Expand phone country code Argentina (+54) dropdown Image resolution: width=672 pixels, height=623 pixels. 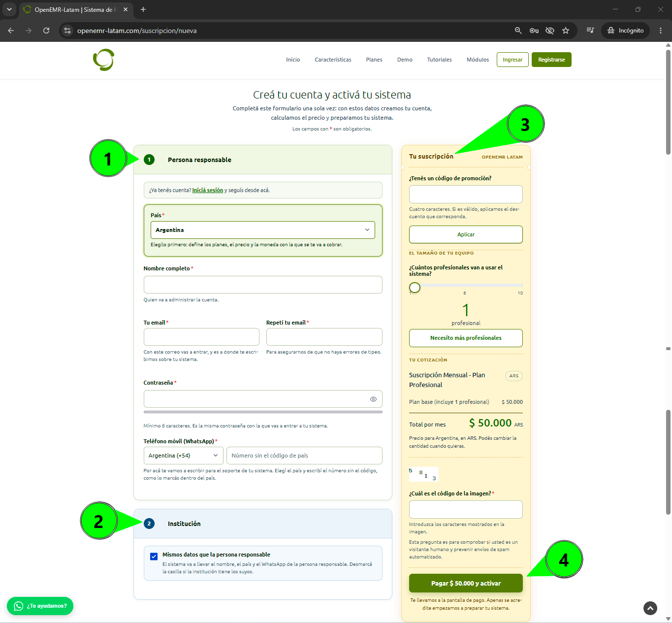tap(183, 456)
